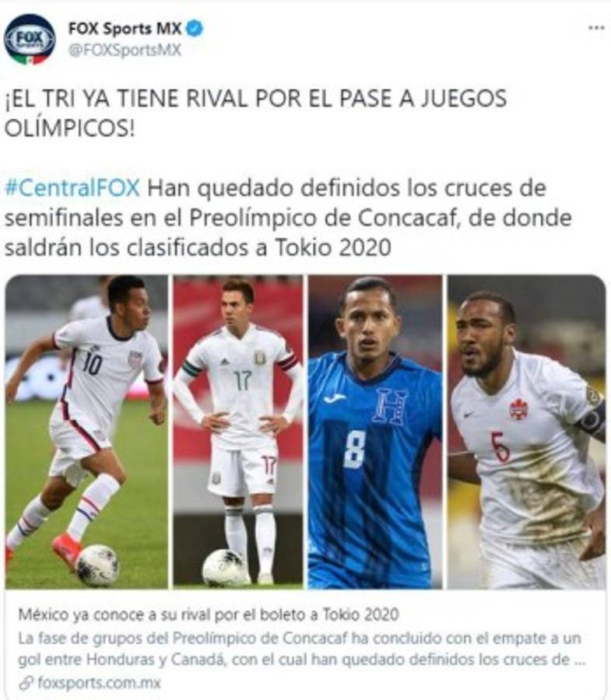The height and width of the screenshot is (700, 611).
Task: View the USA number 10 player photo
Action: pos(86,431)
